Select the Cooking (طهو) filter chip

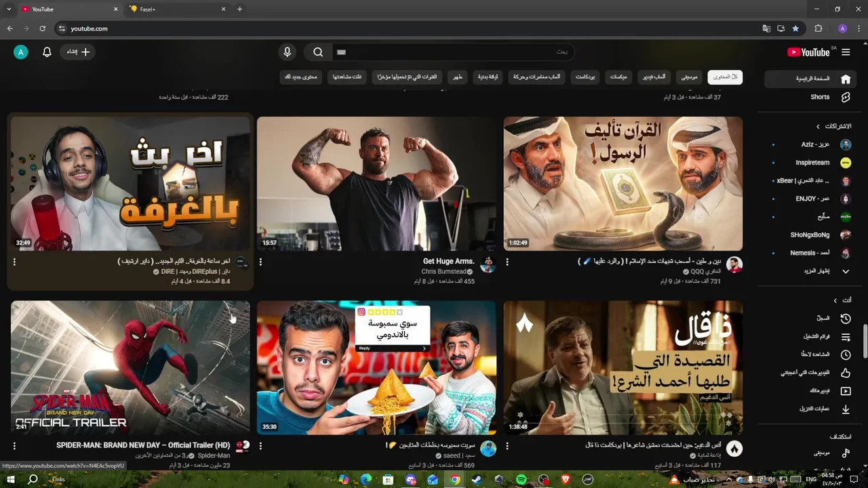[458, 77]
